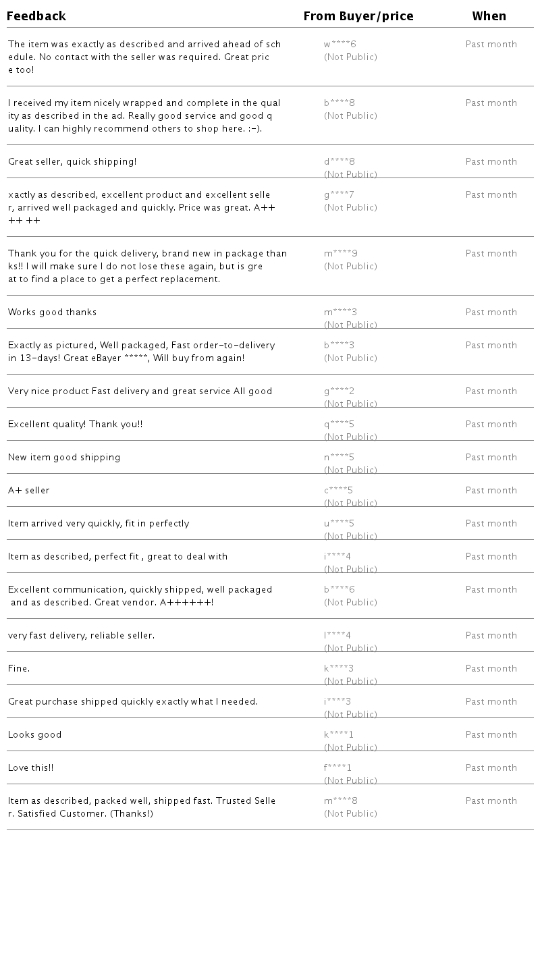Click the "Fine." feedback comment
This screenshot has width=540, height=980.
click(x=19, y=669)
